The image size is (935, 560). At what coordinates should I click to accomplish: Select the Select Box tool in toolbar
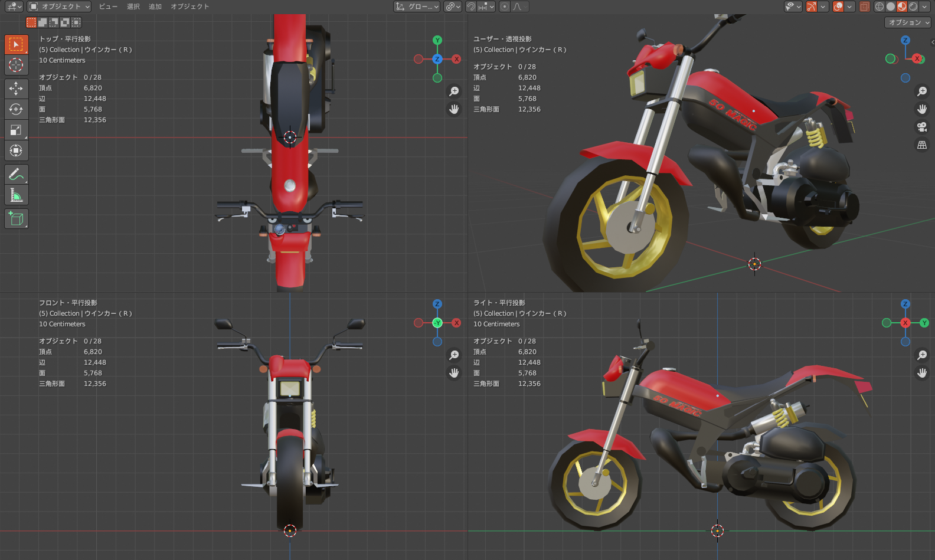[x=16, y=44]
